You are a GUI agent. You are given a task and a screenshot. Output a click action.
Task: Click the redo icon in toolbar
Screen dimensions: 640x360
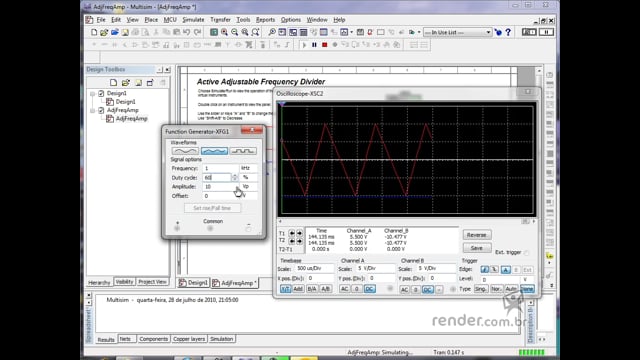(198, 32)
